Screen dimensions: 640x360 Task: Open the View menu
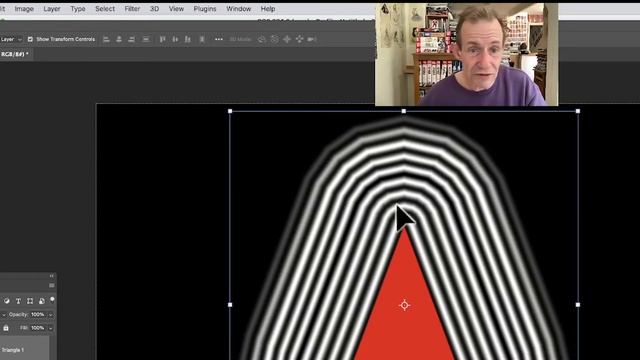pos(176,9)
